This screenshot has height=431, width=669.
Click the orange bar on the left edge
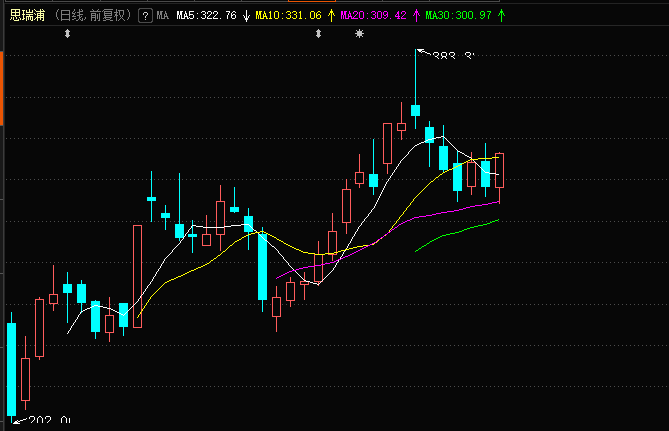(1, 88)
